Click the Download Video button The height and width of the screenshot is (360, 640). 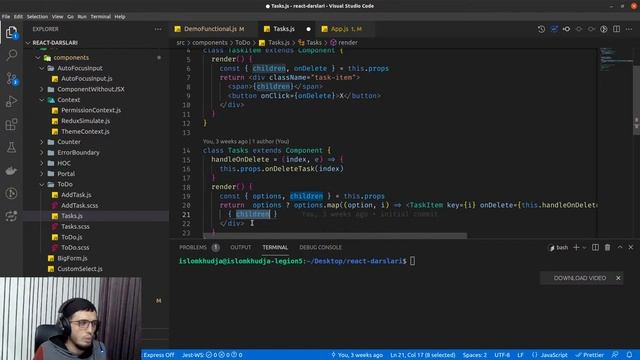(580, 278)
